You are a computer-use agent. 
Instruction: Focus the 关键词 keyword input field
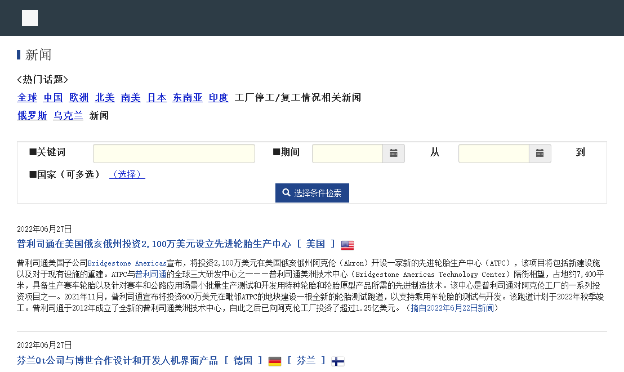click(x=174, y=153)
